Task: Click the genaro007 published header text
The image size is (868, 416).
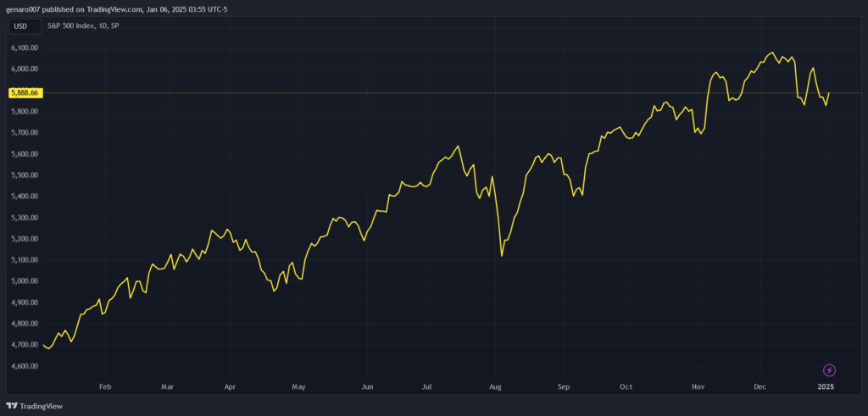Action: point(117,9)
